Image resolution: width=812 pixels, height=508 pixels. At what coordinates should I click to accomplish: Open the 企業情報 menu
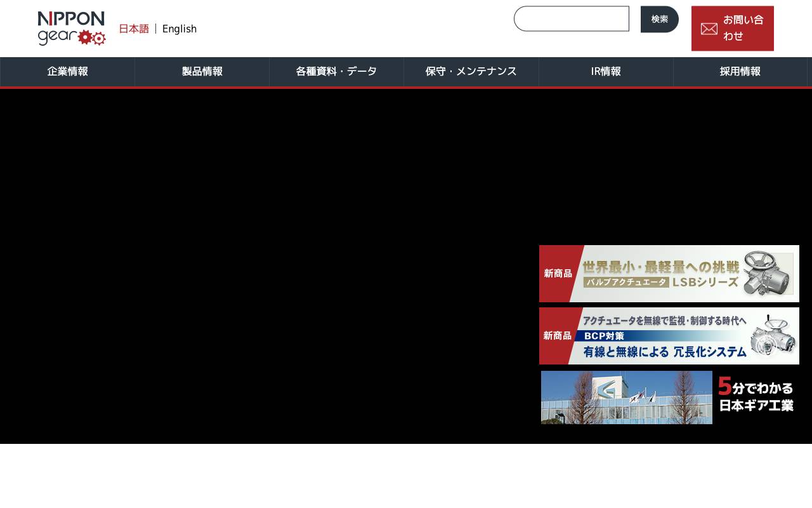67,72
